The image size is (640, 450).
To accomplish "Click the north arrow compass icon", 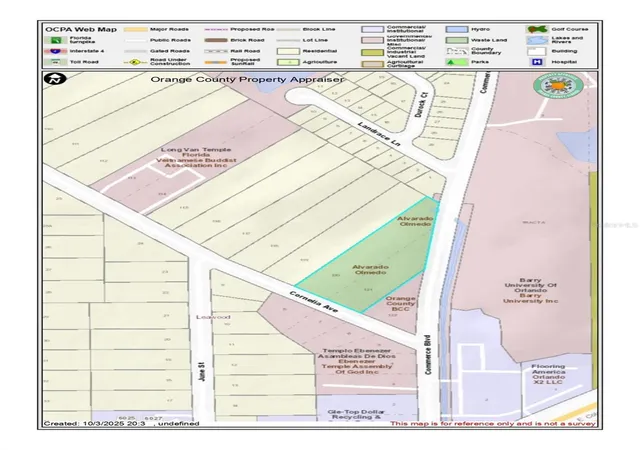I will 55,78.
